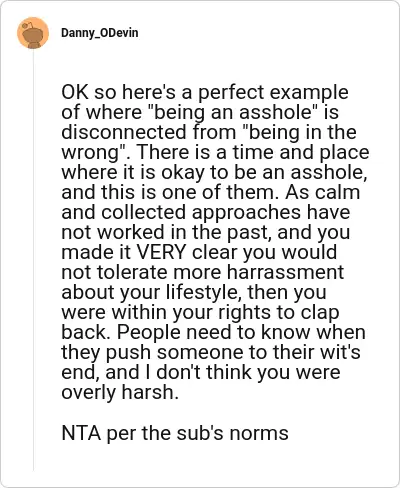Click the word "disconnected" in the comment
Viewport: 400px width, 488px height.
pyautogui.click(x=124, y=132)
